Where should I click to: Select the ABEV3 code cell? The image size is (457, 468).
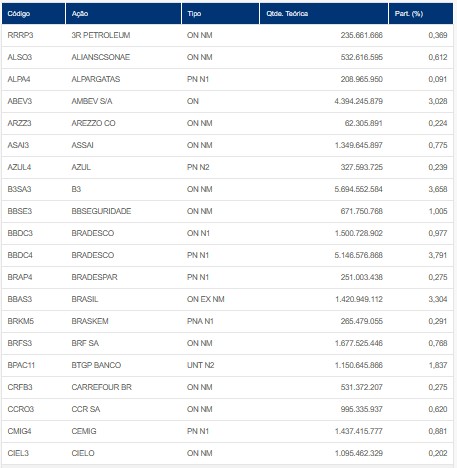coord(20,101)
